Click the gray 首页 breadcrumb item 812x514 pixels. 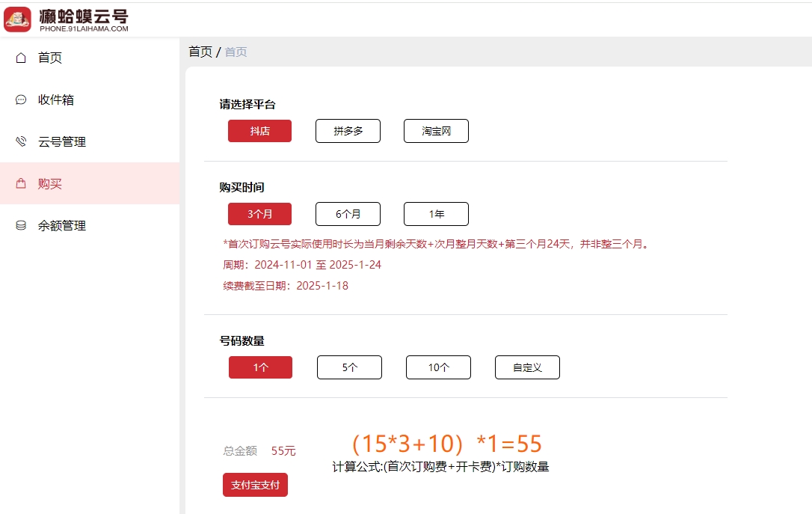236,52
